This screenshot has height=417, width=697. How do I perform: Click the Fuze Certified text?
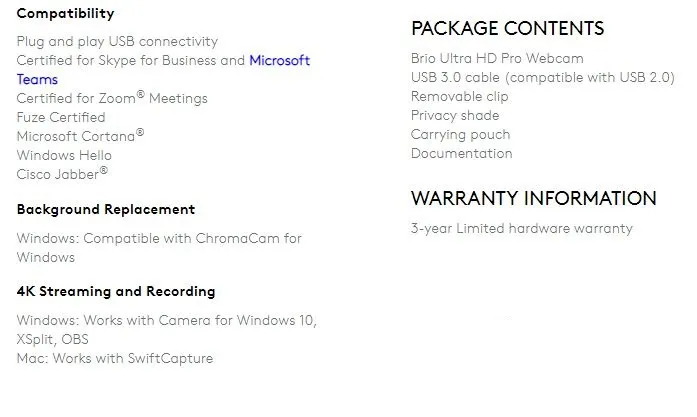[61, 117]
